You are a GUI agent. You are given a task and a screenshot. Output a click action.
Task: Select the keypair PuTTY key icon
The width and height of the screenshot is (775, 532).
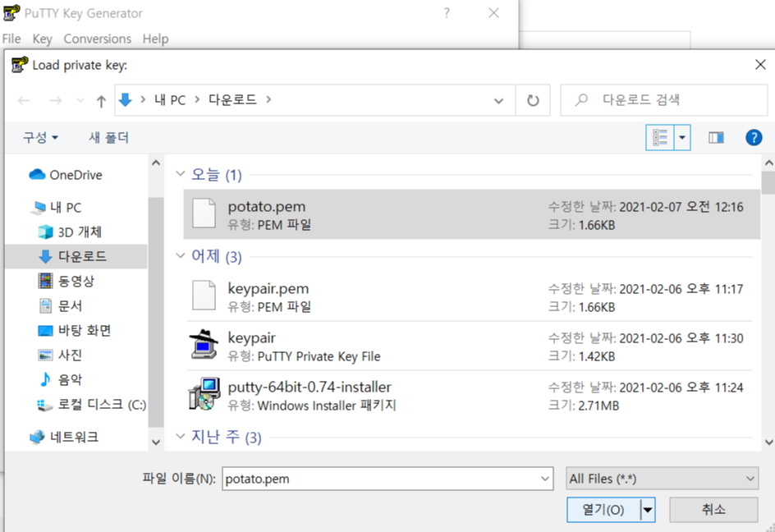(204, 345)
